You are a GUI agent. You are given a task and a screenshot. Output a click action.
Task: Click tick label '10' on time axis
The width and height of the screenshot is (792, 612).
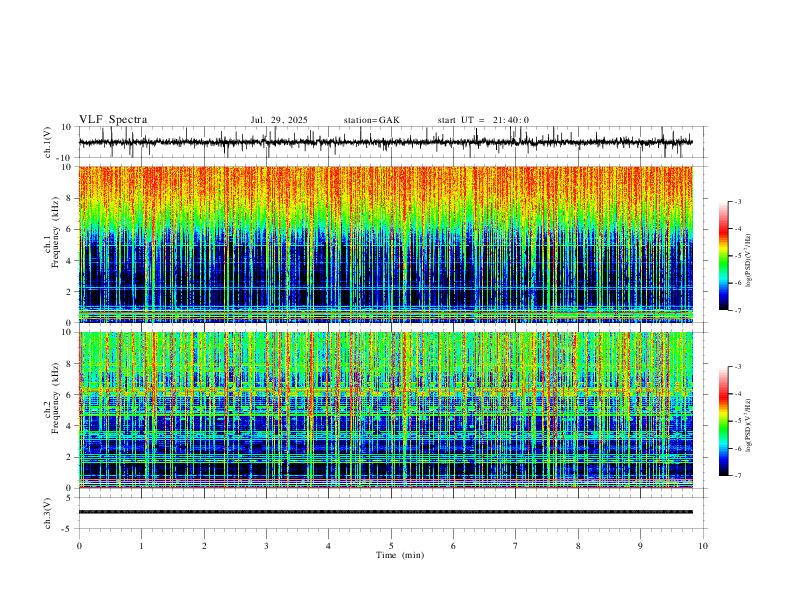pos(703,546)
